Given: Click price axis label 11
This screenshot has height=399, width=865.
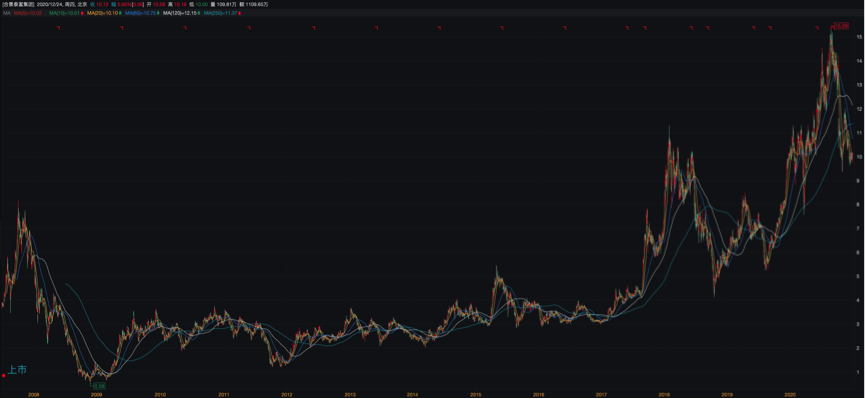Looking at the screenshot, I should 859,132.
